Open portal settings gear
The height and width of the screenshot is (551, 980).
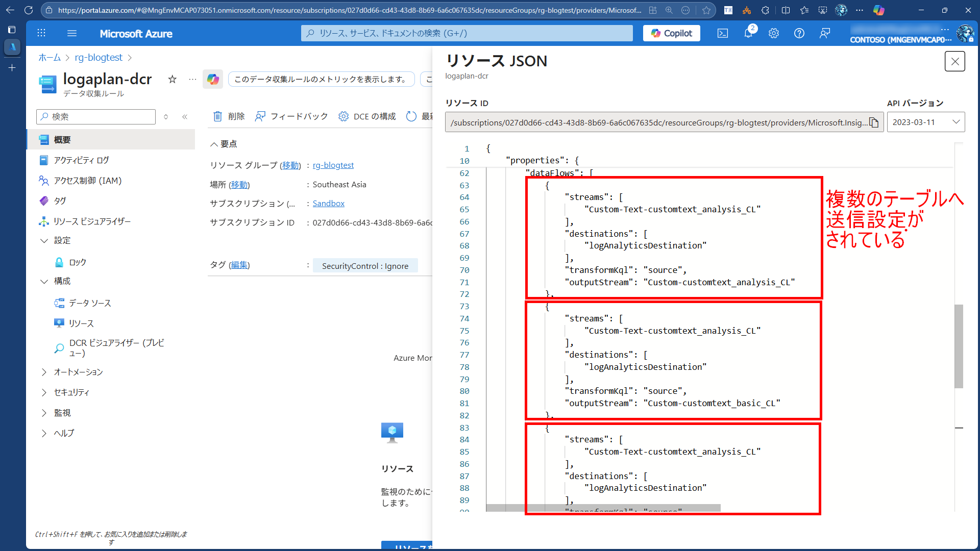[x=774, y=33]
